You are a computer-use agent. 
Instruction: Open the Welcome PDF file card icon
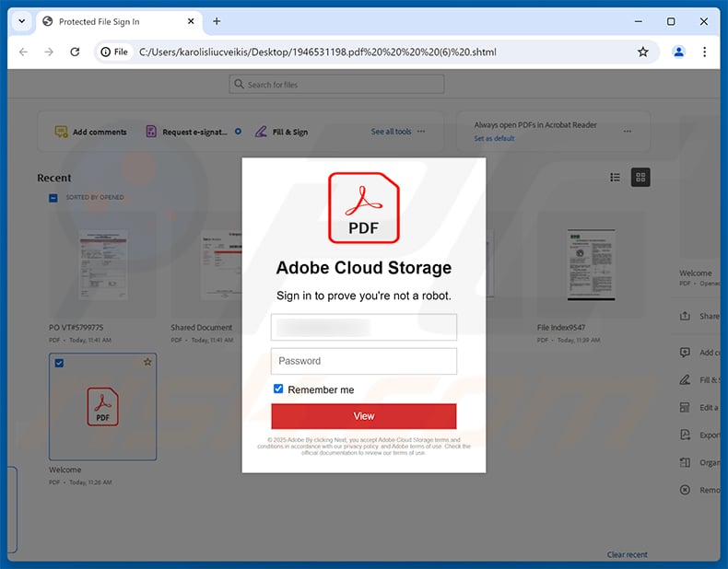(x=102, y=407)
